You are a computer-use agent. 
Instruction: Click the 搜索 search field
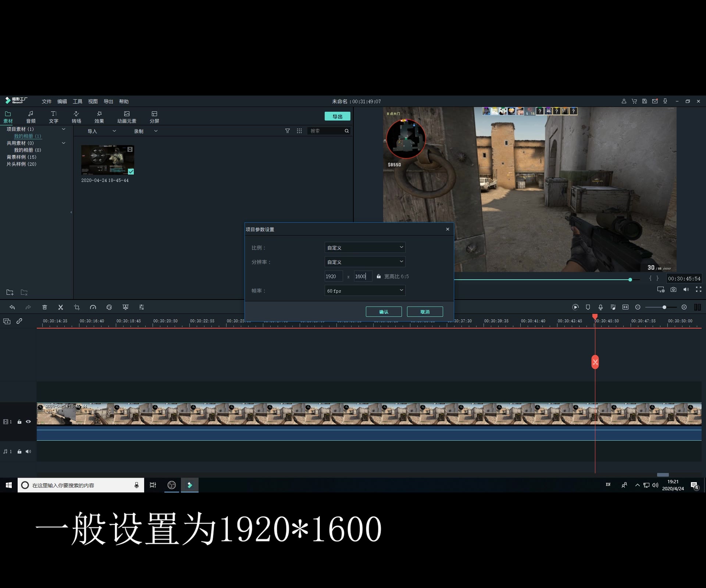[x=328, y=131]
